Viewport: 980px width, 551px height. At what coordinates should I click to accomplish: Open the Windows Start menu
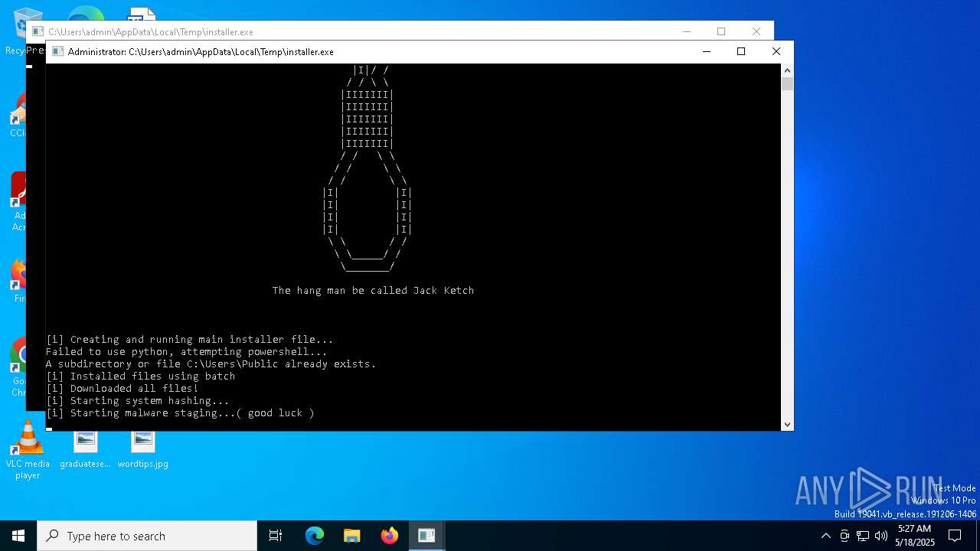tap(18, 536)
